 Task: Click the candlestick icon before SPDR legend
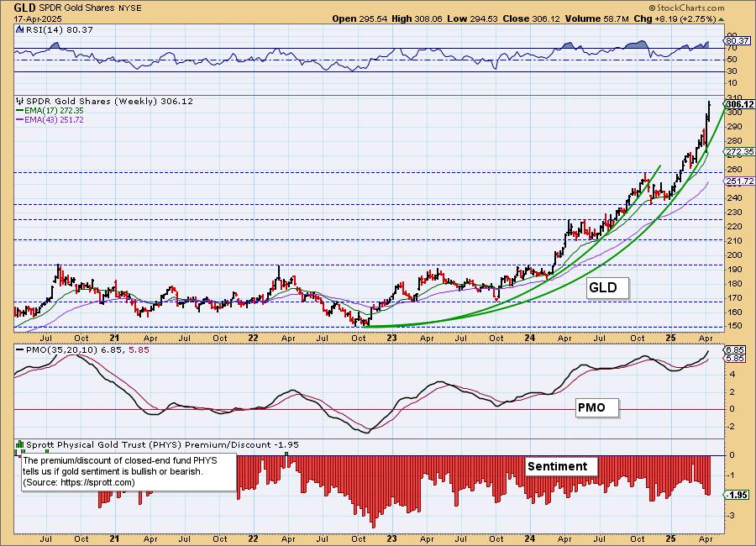(x=20, y=102)
